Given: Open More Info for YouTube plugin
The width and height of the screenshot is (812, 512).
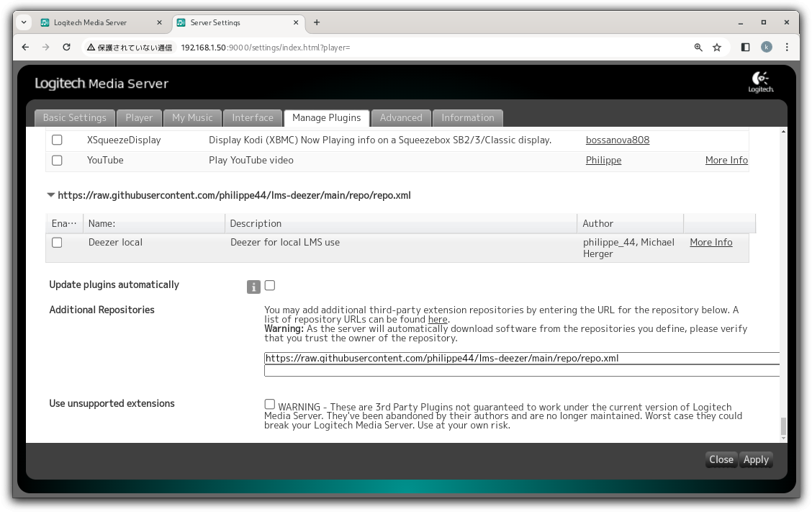Looking at the screenshot, I should (x=726, y=160).
